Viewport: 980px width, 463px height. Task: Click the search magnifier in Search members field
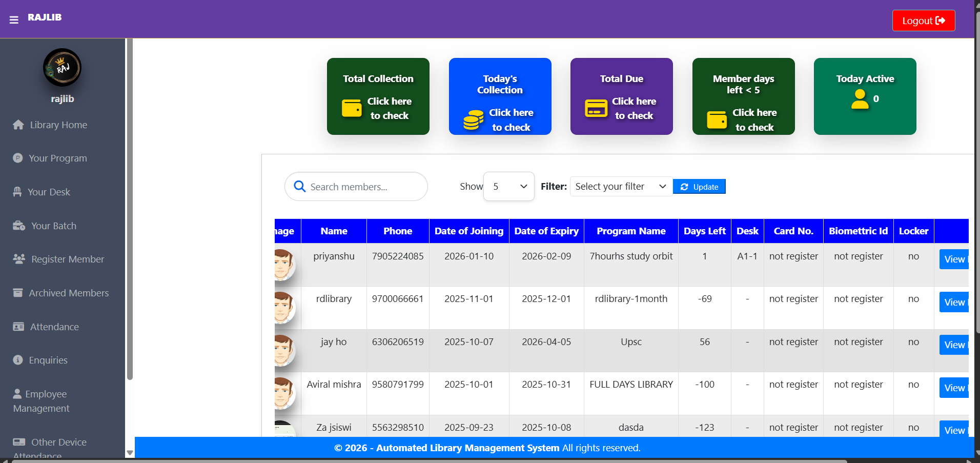point(299,186)
